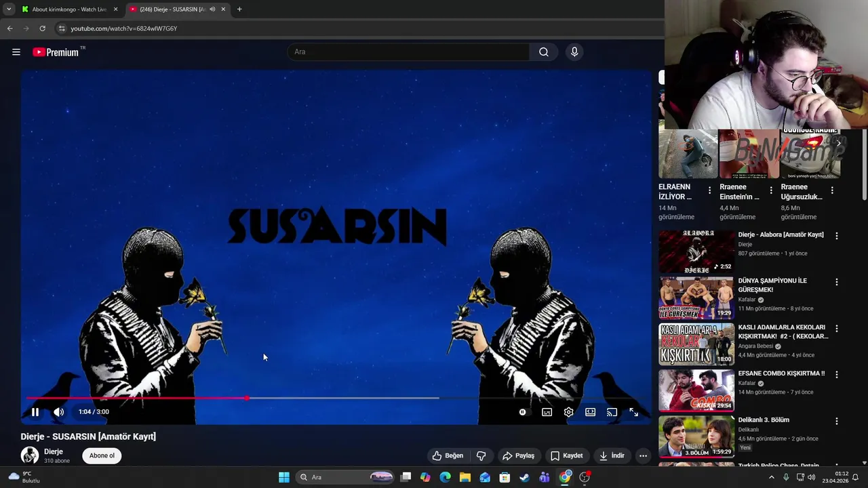Open 'DÜNYA ŞAMPİYONU İLE GÜREŞMEK!' title
Screen dimensions: 868x488
pyautogui.click(x=772, y=285)
